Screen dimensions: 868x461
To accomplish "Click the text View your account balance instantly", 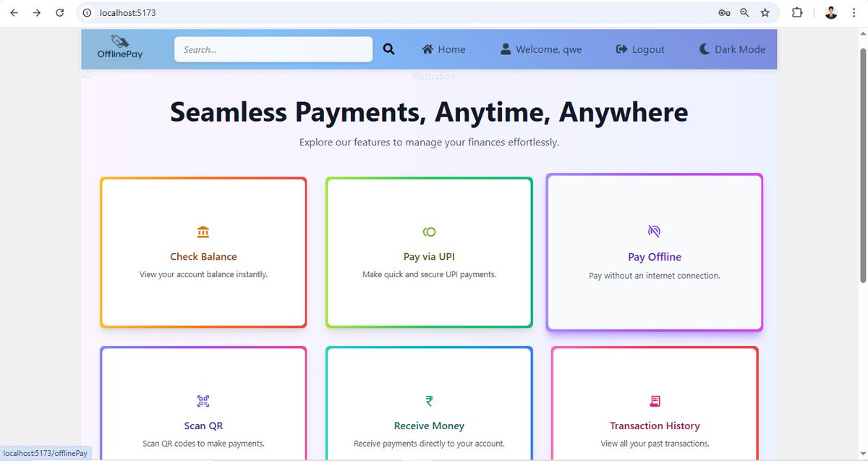I will tap(203, 274).
